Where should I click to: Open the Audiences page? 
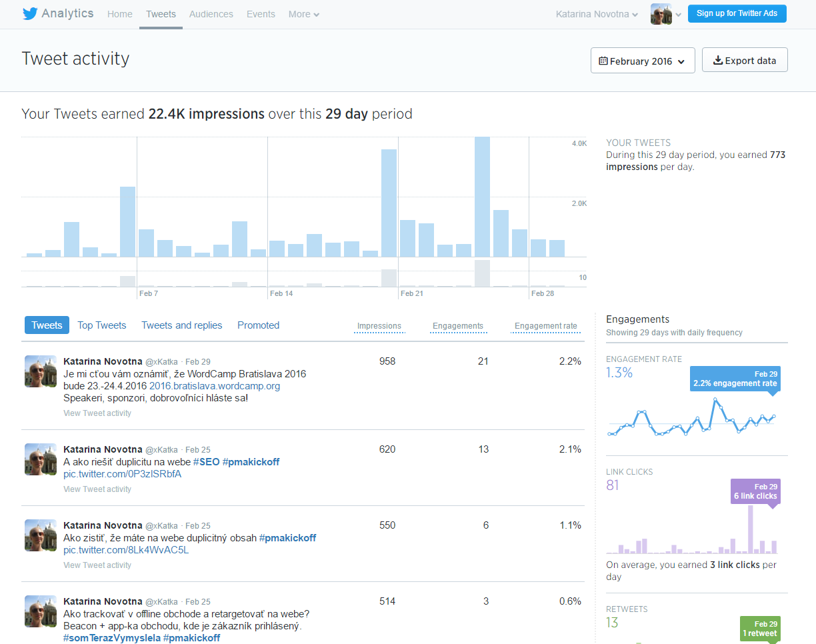tap(211, 14)
